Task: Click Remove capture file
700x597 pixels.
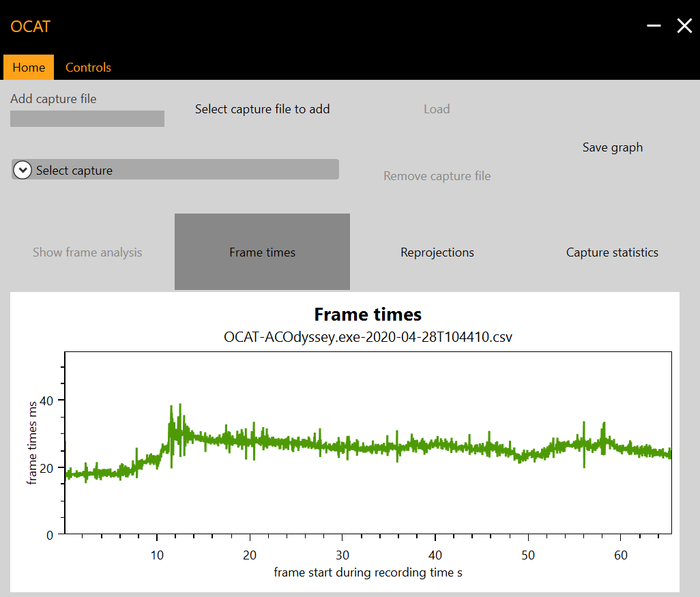Action: [x=437, y=176]
